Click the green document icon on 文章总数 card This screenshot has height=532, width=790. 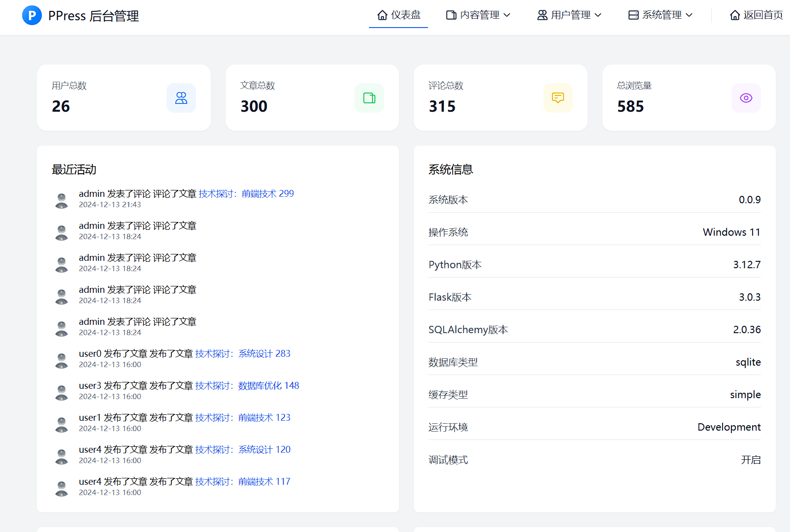(369, 97)
